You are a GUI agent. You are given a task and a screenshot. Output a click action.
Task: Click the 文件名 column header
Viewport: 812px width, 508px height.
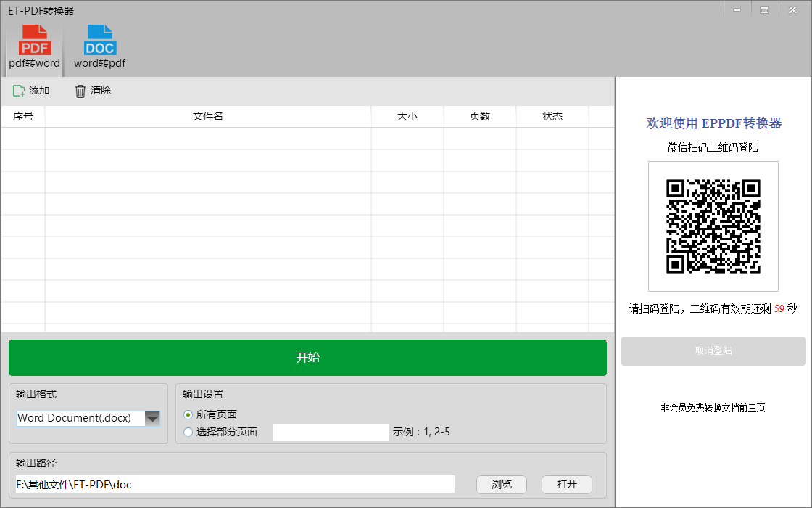(208, 116)
